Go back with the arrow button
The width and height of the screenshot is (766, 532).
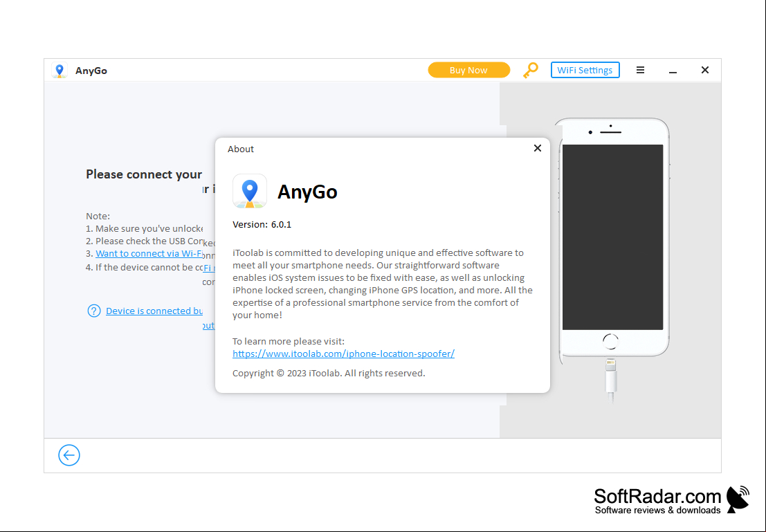tap(69, 455)
